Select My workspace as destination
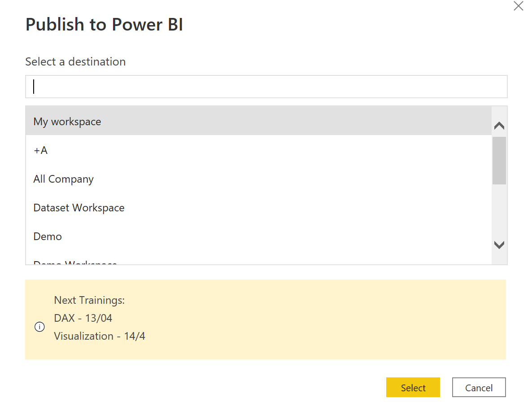This screenshot has width=532, height=420. 258,121
